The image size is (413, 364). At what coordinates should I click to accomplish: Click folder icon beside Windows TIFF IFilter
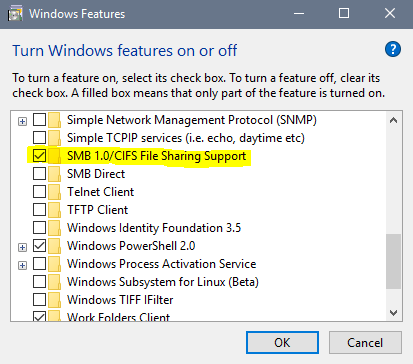55,300
